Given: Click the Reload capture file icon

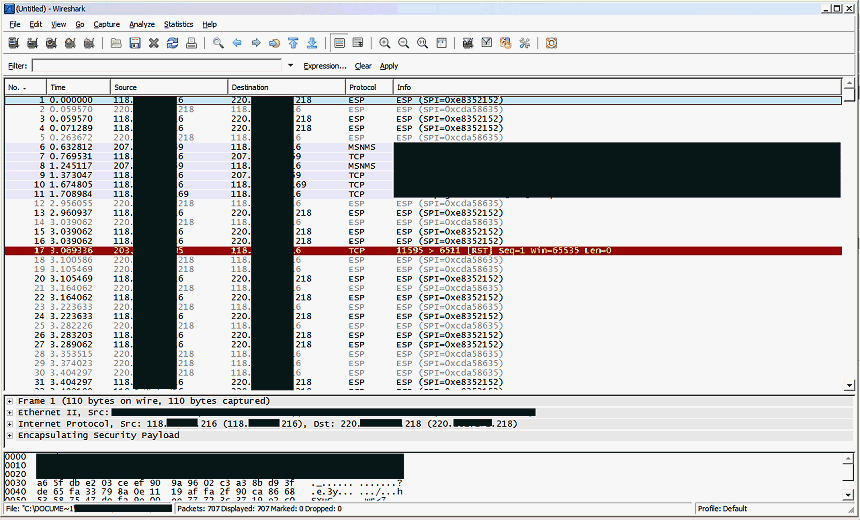Looking at the screenshot, I should pyautogui.click(x=172, y=43).
